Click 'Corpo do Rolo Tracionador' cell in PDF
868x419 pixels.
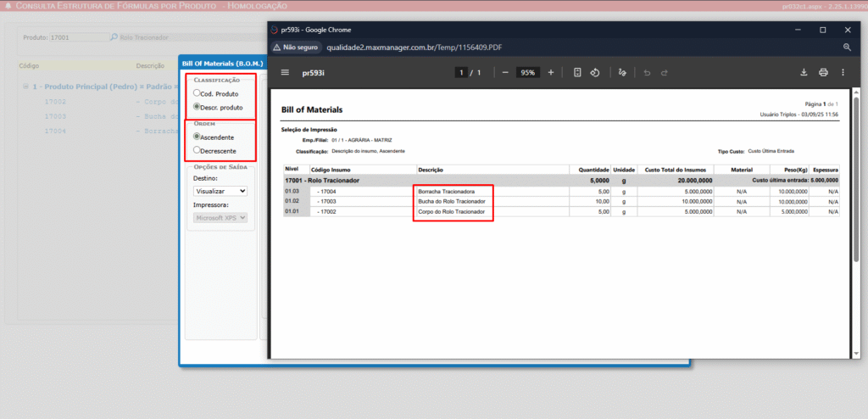(x=452, y=212)
